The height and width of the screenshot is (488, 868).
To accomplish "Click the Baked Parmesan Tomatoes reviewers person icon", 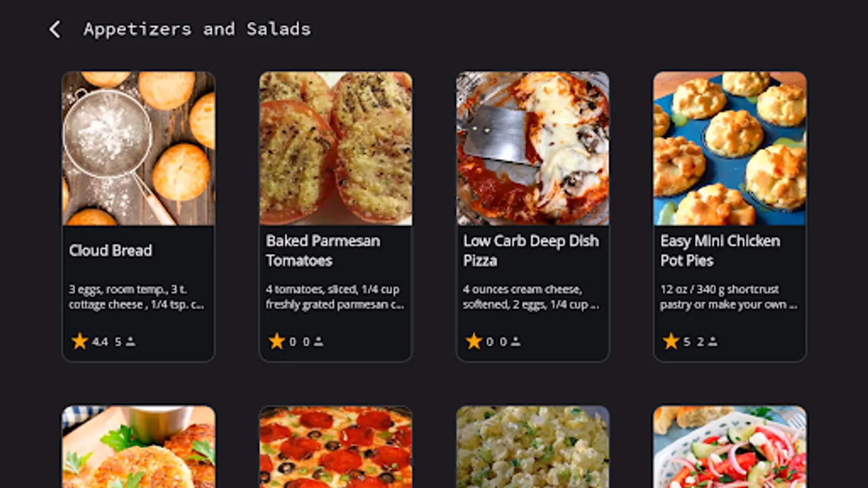I will (318, 342).
